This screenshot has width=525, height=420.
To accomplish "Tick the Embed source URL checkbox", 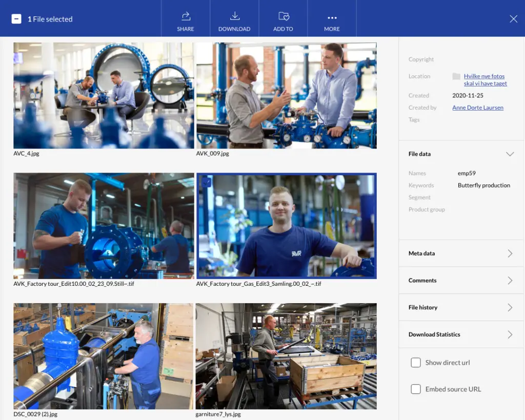I will click(415, 389).
